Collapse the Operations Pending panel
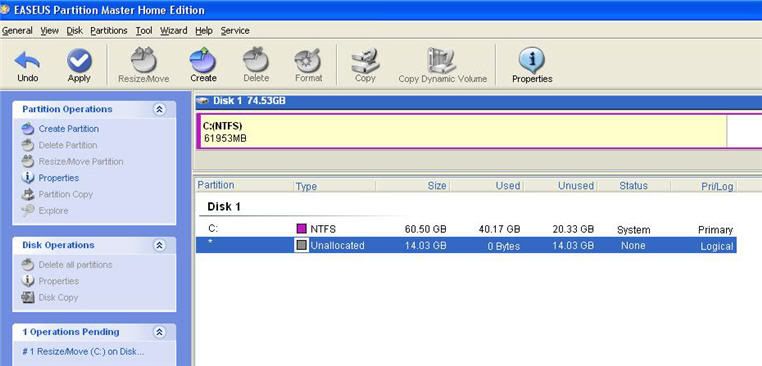This screenshot has height=366, width=762. click(159, 332)
